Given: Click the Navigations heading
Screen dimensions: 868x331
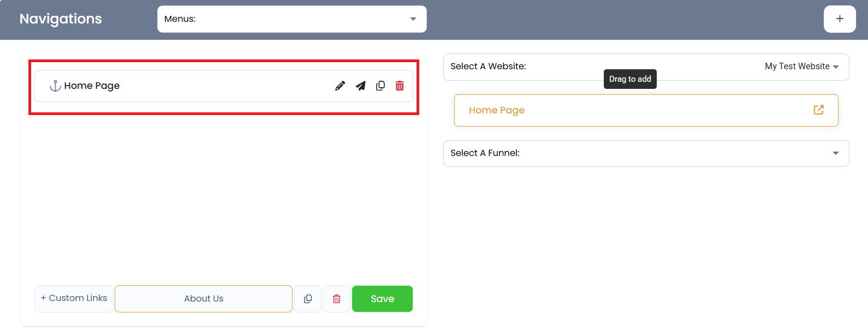Looking at the screenshot, I should 61,19.
